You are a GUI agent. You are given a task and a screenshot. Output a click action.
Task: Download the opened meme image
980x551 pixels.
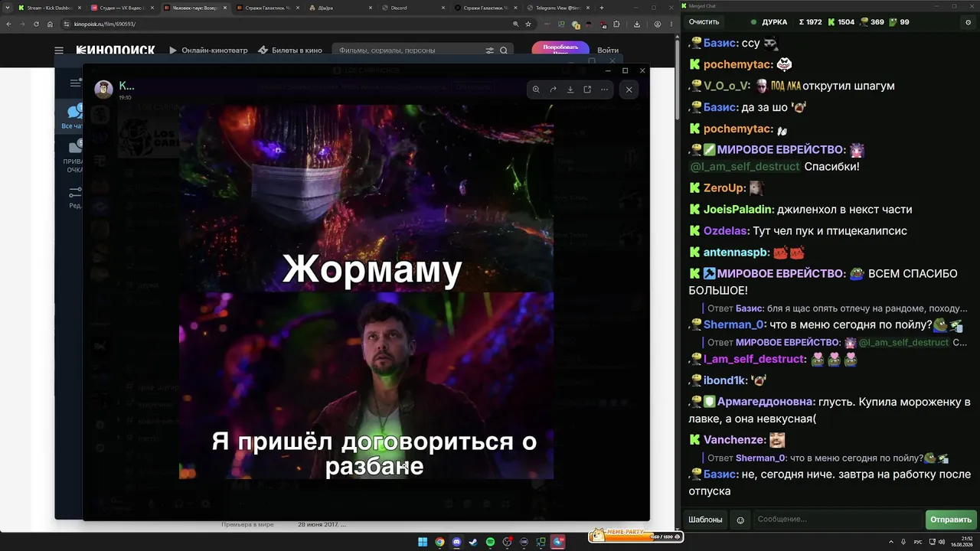570,90
